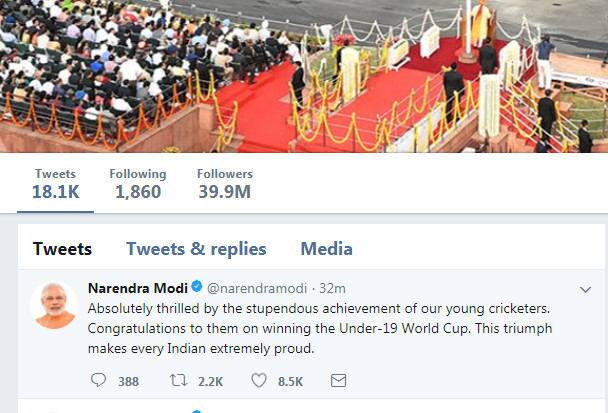Open the Followers 39.9M list
Viewport: 608px width, 413px height.
coord(225,184)
